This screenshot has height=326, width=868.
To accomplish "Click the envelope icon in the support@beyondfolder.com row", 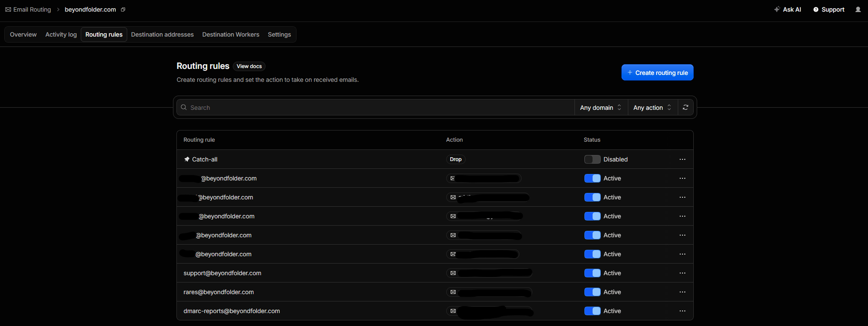I will point(453,273).
